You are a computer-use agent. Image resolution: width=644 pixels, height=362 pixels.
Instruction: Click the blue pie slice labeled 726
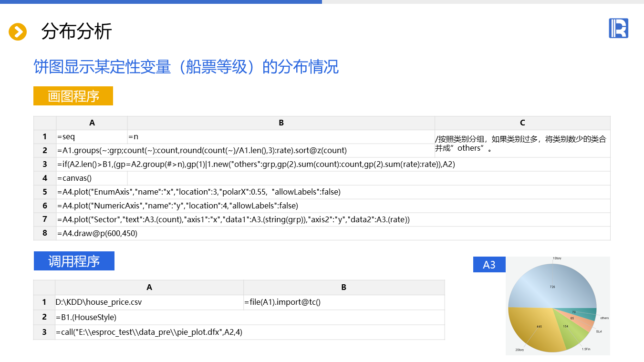click(552, 286)
